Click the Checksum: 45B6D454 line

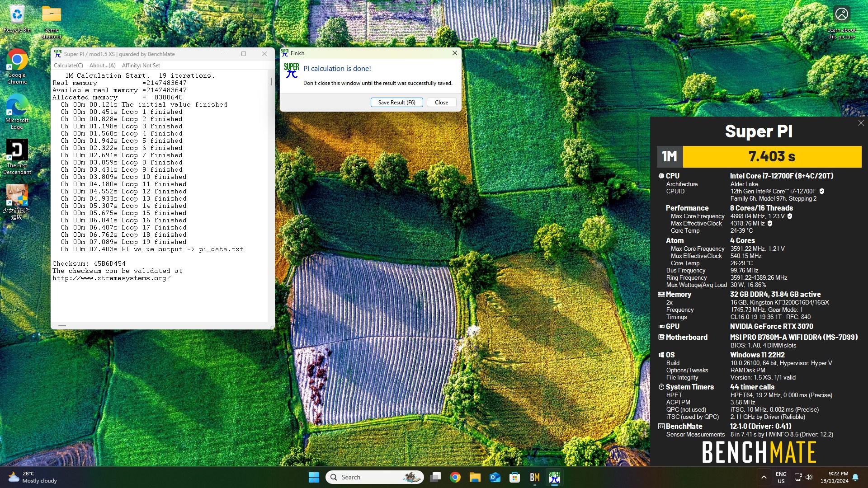click(89, 263)
